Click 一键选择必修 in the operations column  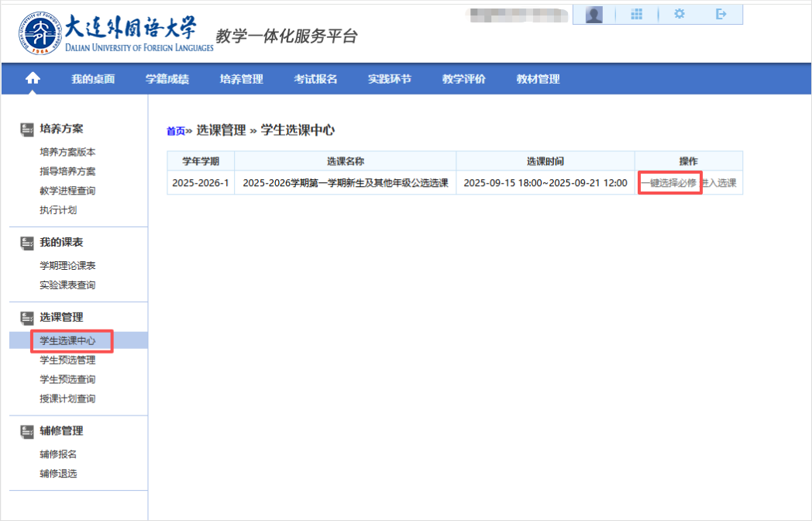click(669, 184)
